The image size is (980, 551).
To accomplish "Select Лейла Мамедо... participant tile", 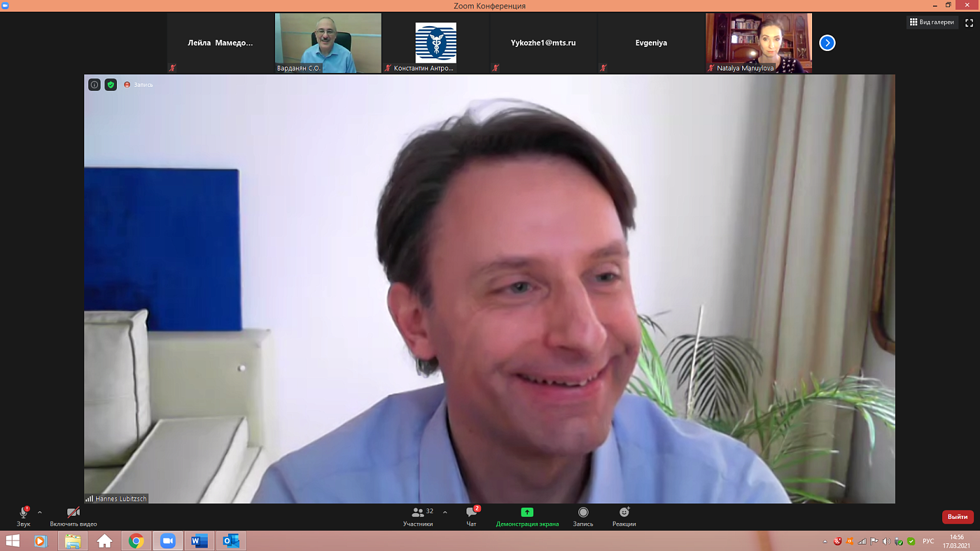I will click(220, 43).
